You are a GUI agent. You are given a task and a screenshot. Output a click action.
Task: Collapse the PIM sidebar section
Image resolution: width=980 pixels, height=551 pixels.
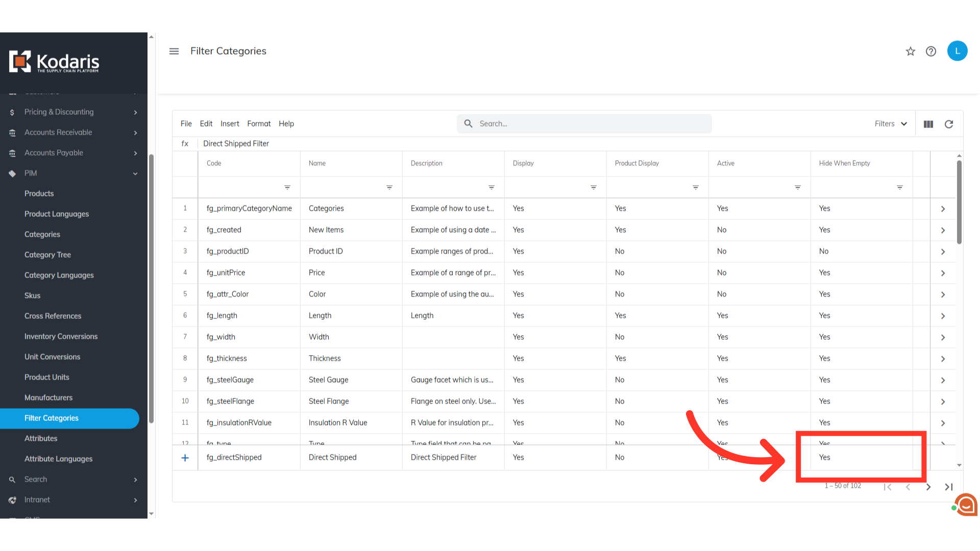[x=135, y=173]
